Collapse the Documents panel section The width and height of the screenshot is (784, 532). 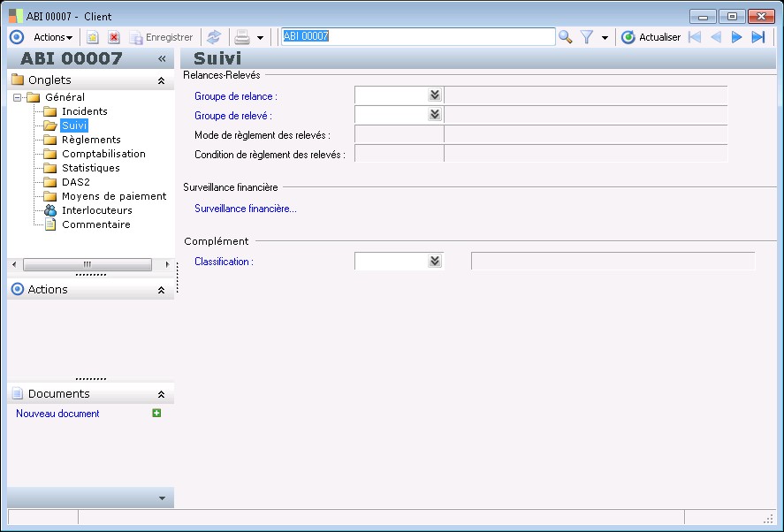(161, 394)
